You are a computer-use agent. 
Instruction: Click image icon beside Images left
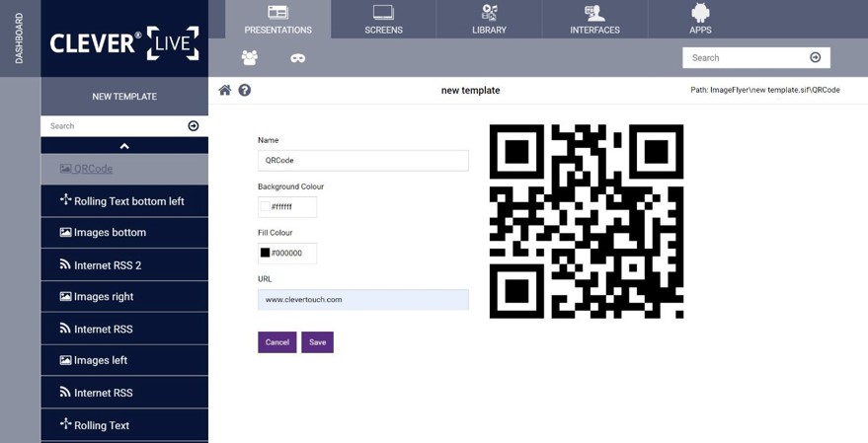pyautogui.click(x=65, y=360)
